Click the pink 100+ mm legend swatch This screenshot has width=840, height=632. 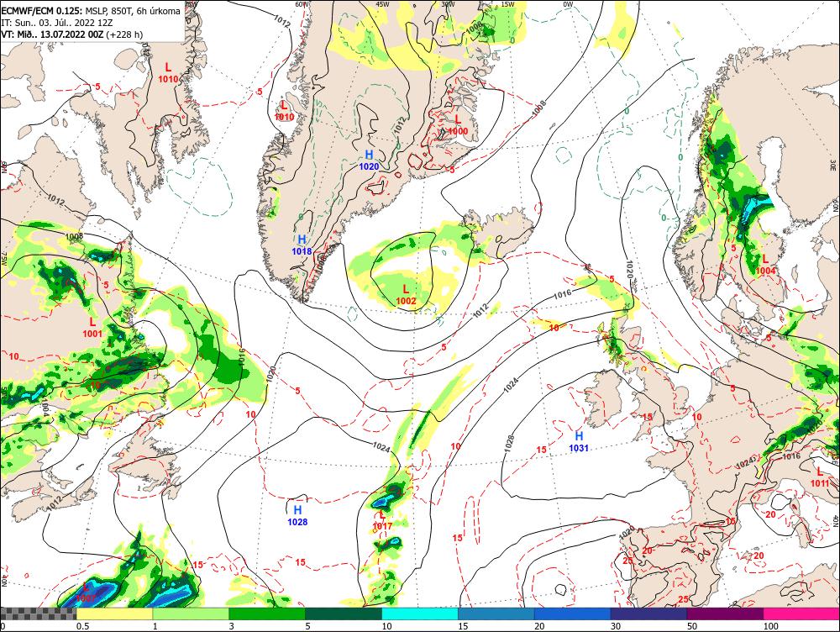[801, 614]
